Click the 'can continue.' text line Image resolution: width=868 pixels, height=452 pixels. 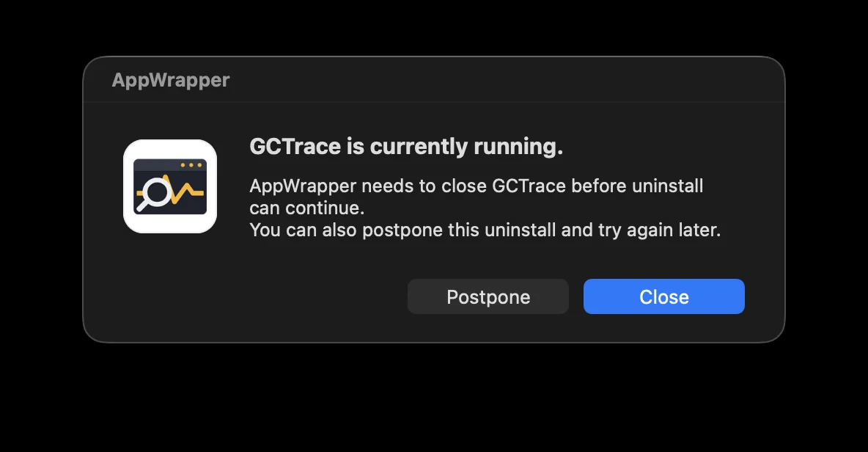point(306,208)
